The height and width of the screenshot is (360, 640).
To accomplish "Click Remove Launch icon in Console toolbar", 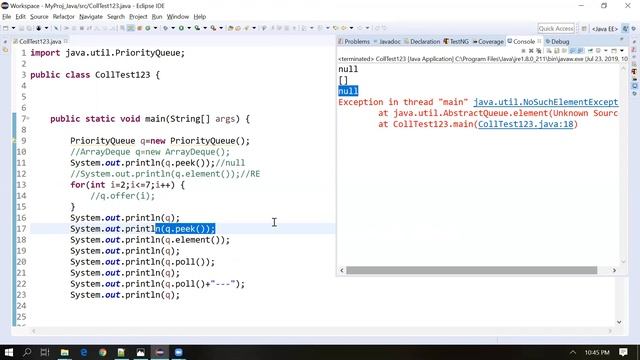I will 531,51.
